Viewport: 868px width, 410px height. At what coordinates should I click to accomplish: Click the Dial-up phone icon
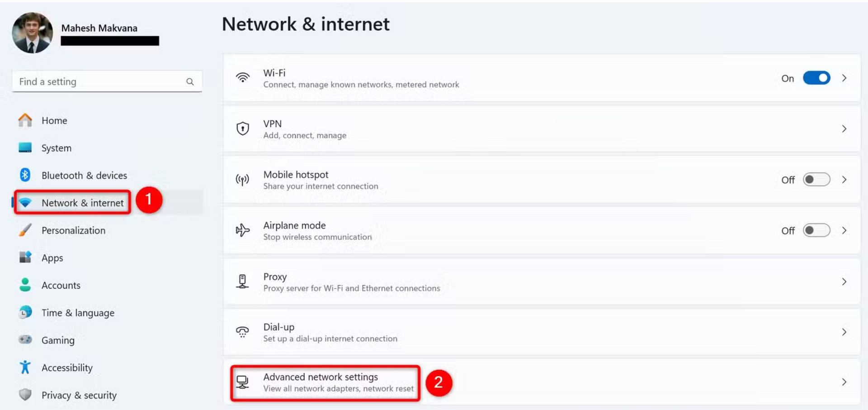(x=243, y=332)
